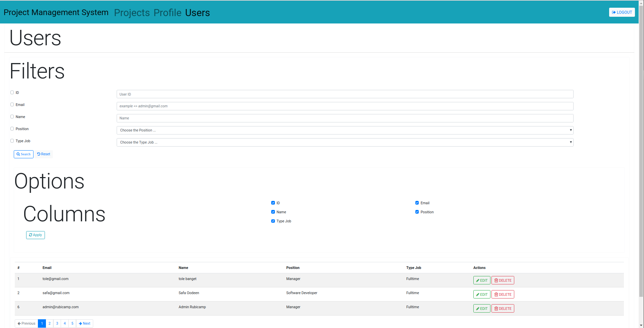Go to Next page of users

tap(84, 324)
